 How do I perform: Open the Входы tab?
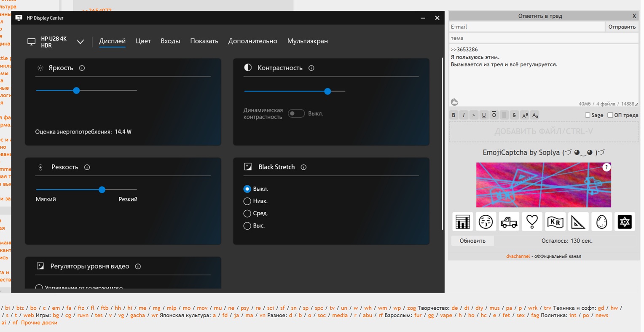170,41
